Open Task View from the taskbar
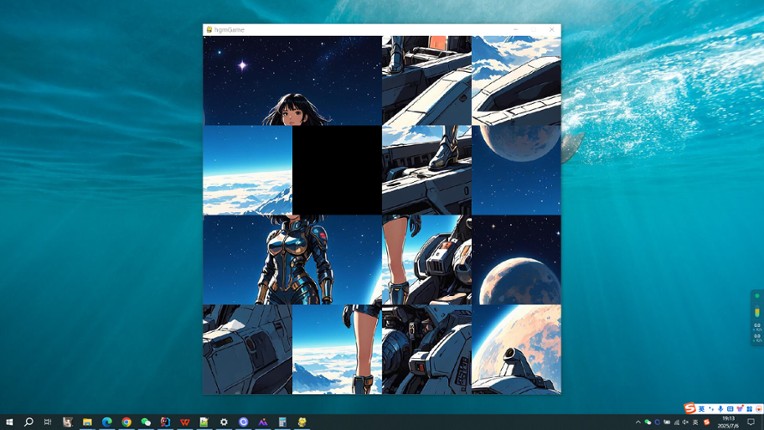 (x=48, y=422)
